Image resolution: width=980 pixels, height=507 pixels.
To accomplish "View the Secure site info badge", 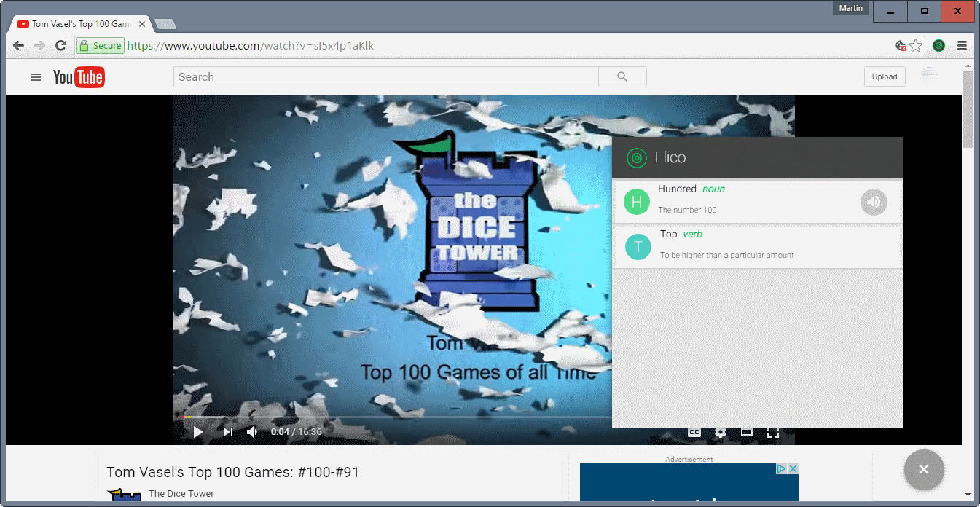I will click(x=100, y=46).
